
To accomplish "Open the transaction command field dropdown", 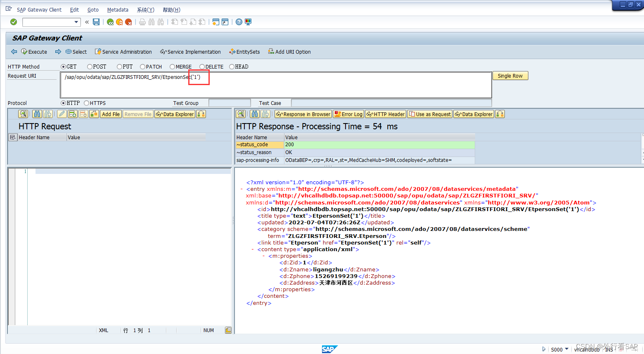I will [x=76, y=22].
